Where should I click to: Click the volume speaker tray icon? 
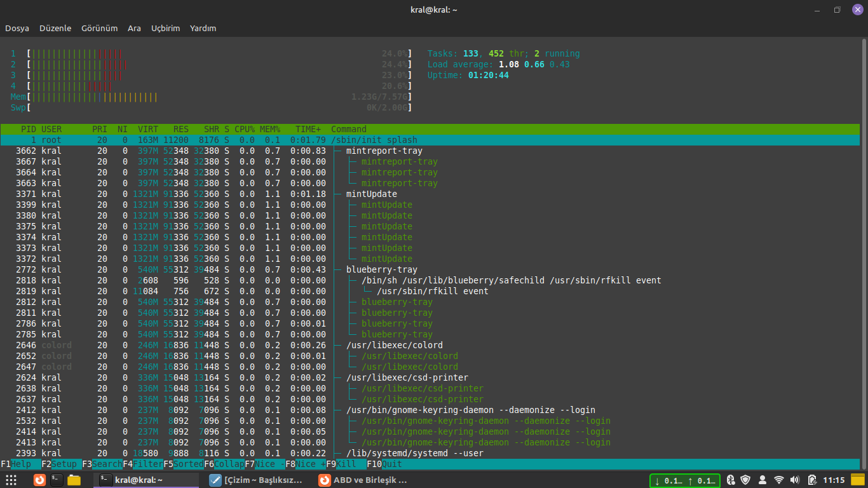795,480
